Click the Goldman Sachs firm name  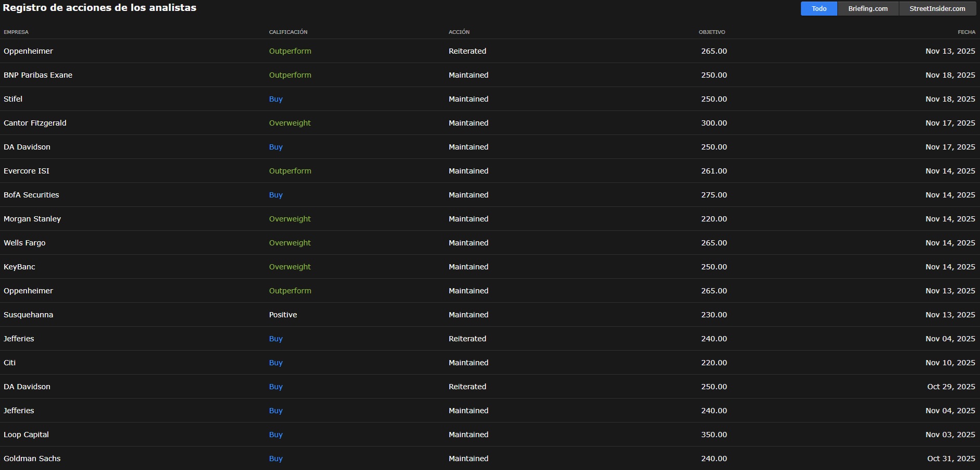(x=32, y=459)
